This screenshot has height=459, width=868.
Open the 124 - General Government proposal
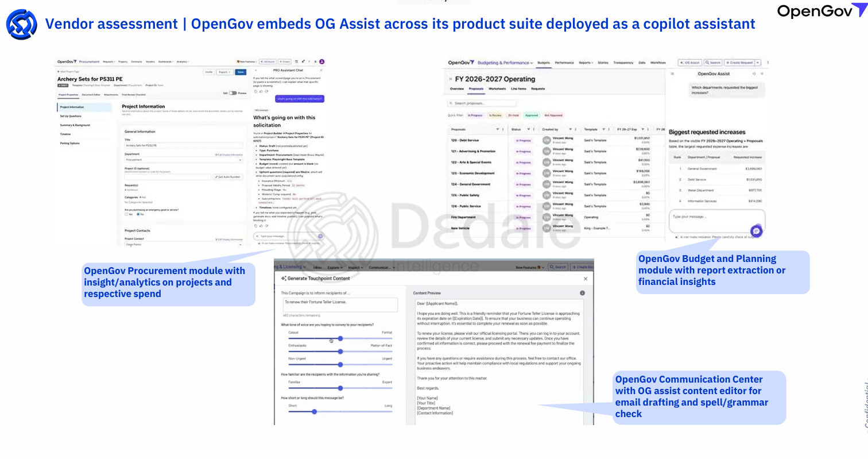[x=471, y=184]
